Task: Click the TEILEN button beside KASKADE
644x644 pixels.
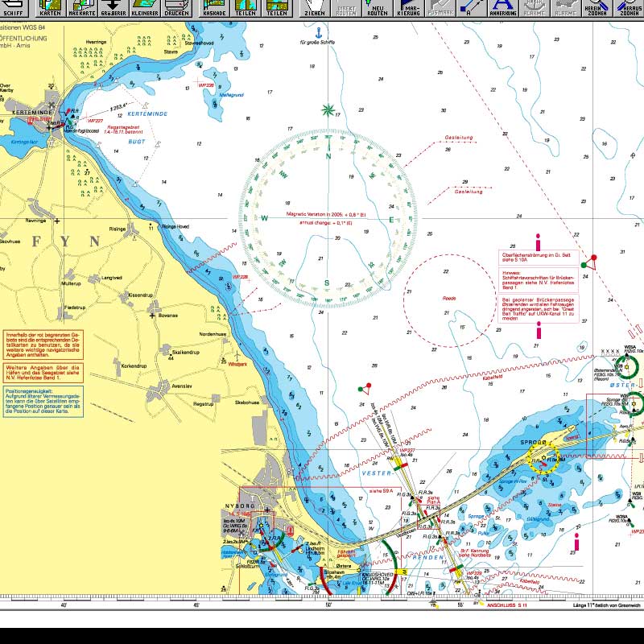Action: point(246,9)
